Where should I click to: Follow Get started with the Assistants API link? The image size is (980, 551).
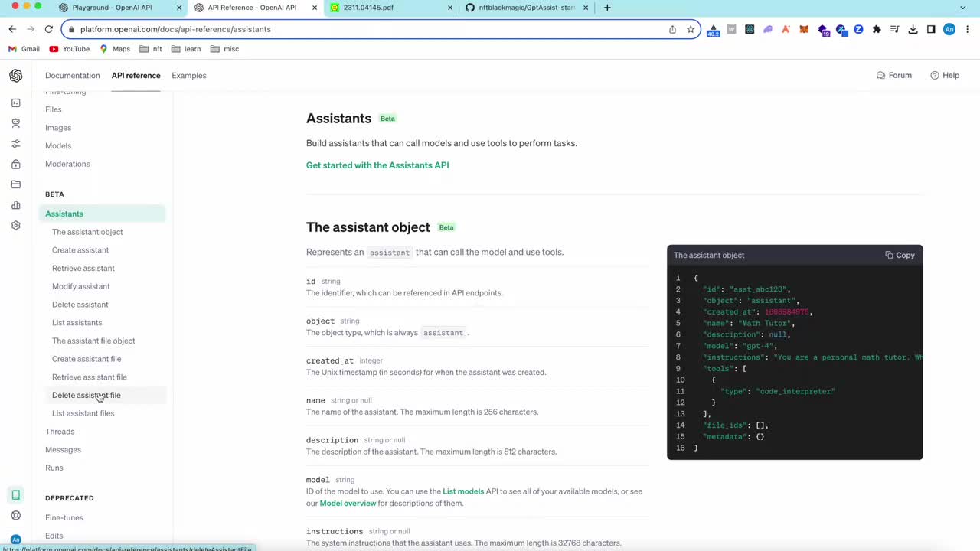pos(377,165)
